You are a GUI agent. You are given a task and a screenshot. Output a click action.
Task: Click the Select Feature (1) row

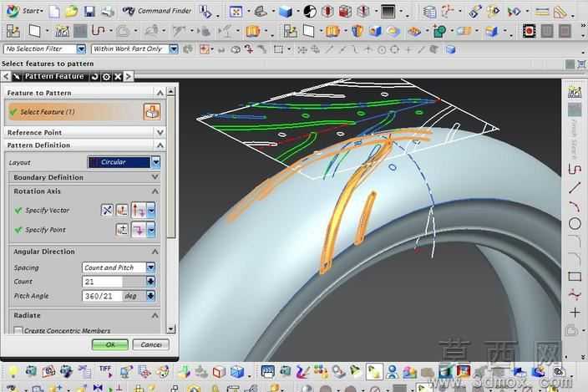coord(84,112)
